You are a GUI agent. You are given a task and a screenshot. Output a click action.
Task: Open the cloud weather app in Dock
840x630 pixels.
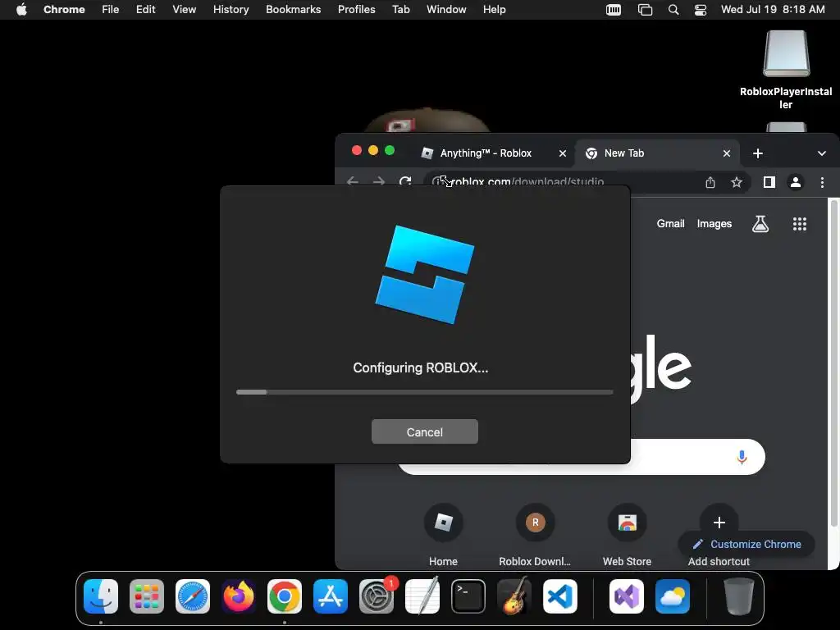pos(673,596)
